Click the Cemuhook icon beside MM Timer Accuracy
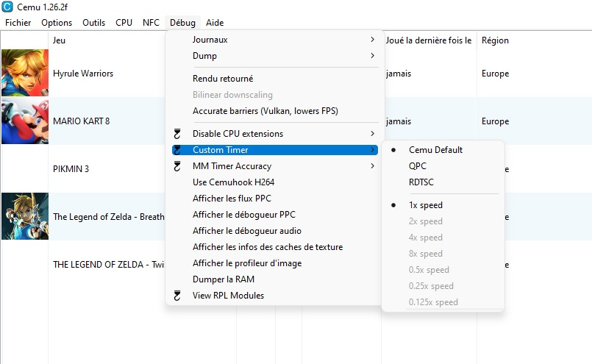Screen dimensions: 592x364 click(x=176, y=166)
